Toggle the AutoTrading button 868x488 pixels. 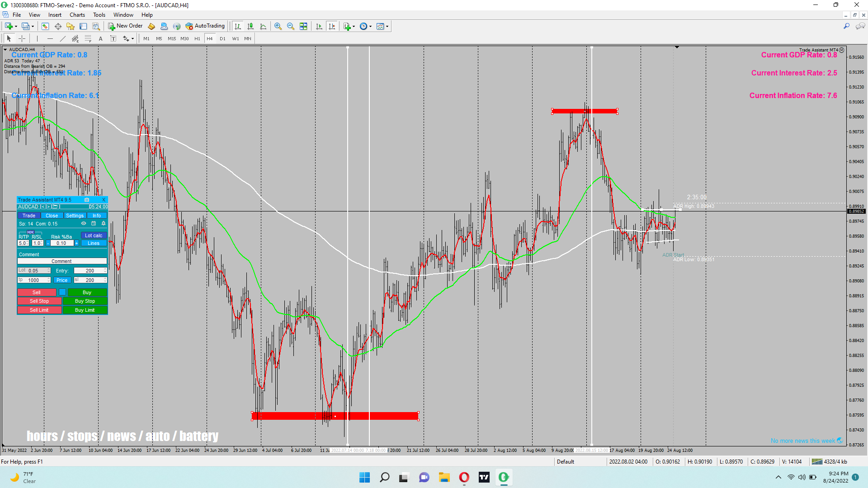(x=205, y=26)
